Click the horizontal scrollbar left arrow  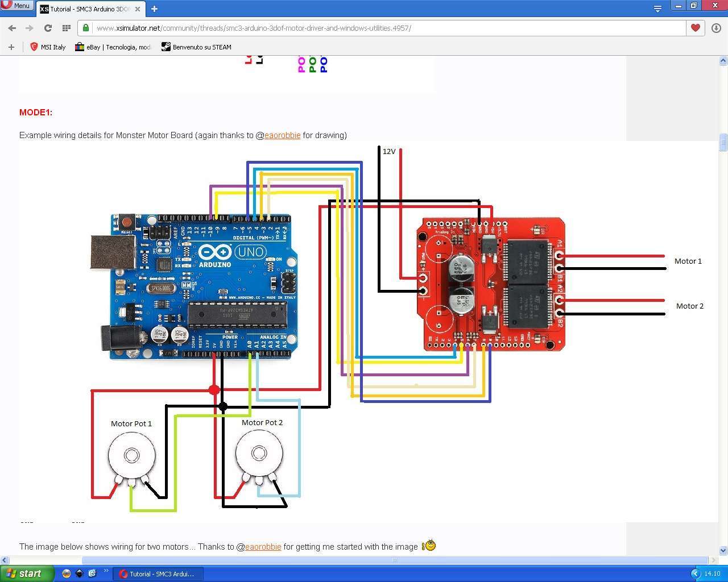(5, 560)
